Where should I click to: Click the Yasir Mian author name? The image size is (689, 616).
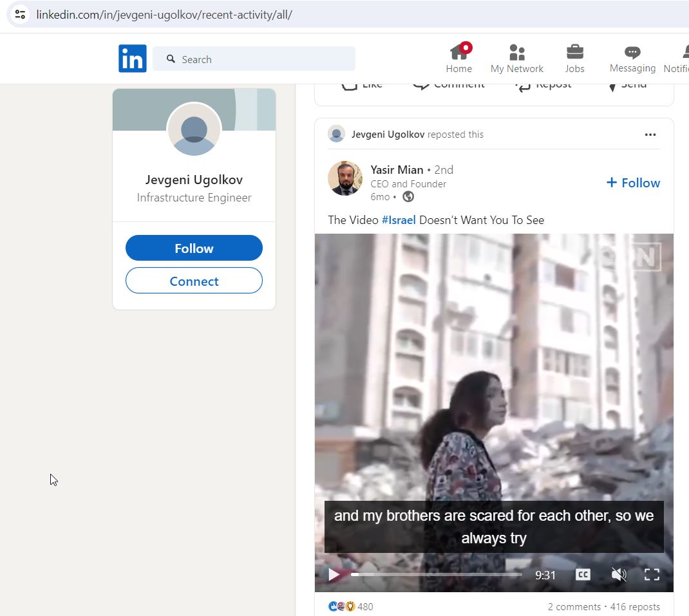pos(397,169)
